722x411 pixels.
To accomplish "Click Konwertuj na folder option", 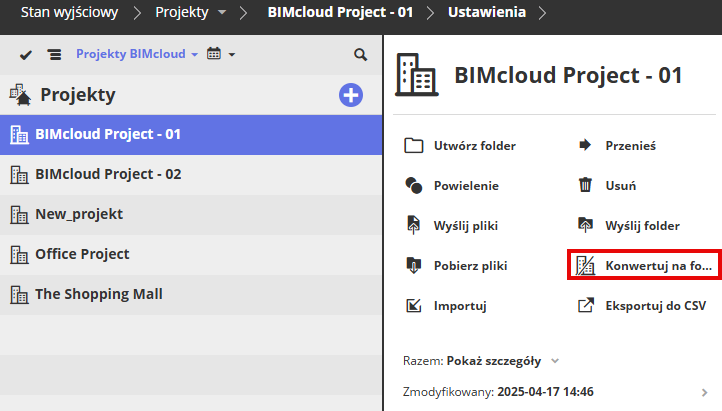I will point(642,265).
